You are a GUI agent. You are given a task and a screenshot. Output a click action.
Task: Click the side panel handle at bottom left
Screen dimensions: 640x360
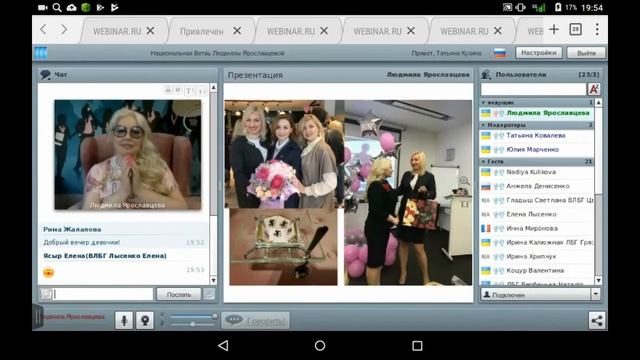click(38, 317)
